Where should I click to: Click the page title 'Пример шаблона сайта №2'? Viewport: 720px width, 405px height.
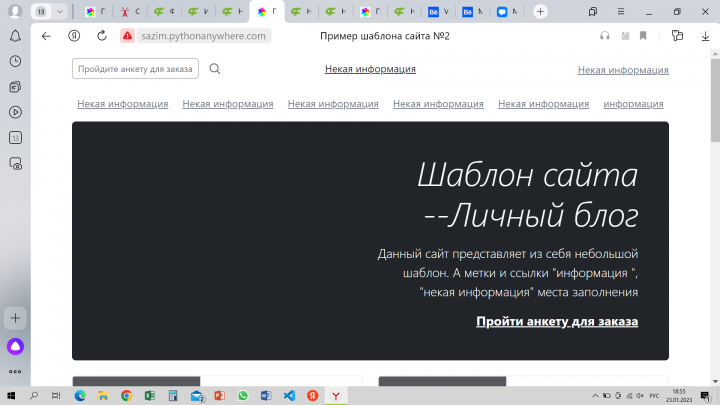pyautogui.click(x=385, y=36)
